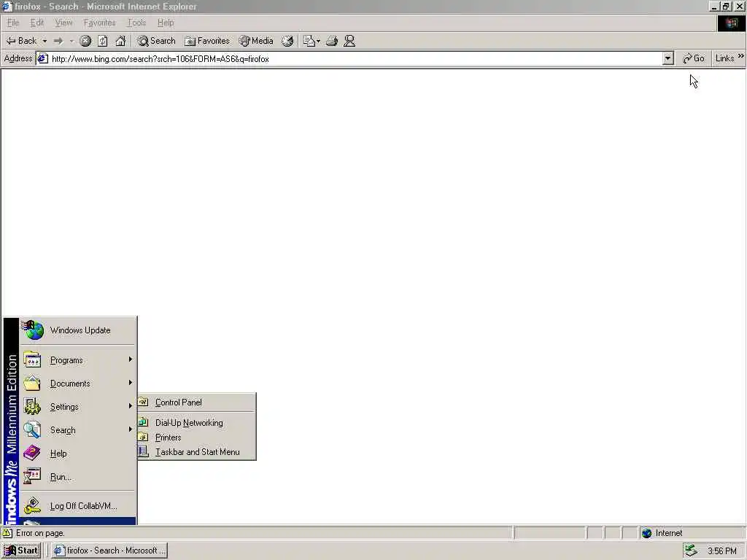Minimize the Internet Explorer window
747x560 pixels.
click(x=714, y=7)
